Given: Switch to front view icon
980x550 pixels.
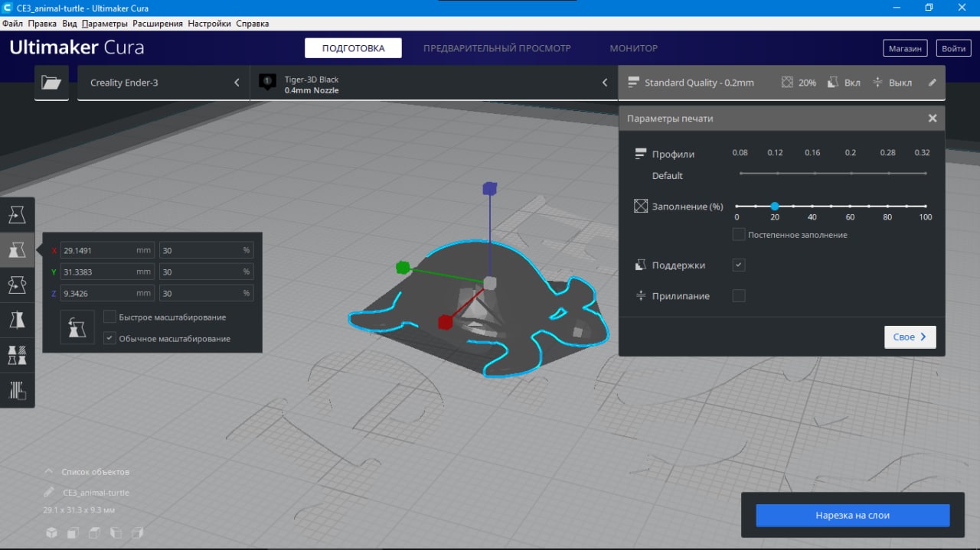Looking at the screenshot, I should point(73,532).
